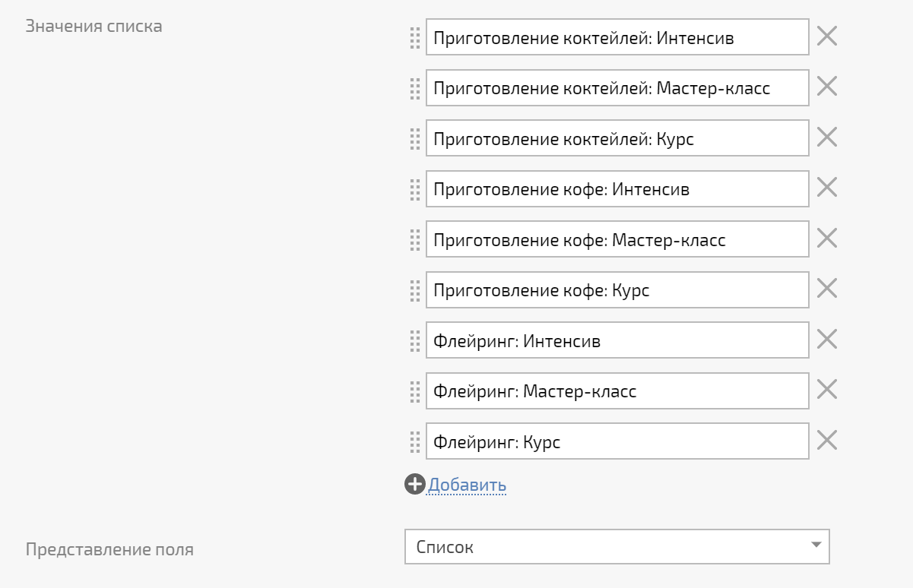Image resolution: width=913 pixels, height=588 pixels.
Task: Focus the 'Флейринг: Курс' text field
Action: click(x=617, y=441)
